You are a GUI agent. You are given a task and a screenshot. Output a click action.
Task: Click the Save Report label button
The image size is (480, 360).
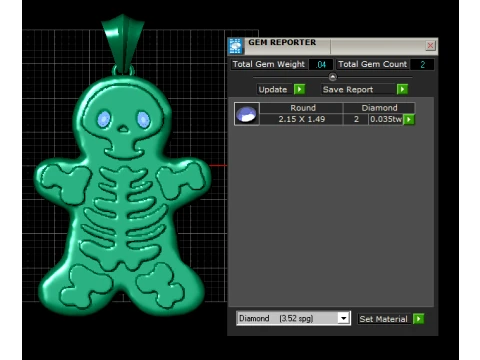click(359, 89)
